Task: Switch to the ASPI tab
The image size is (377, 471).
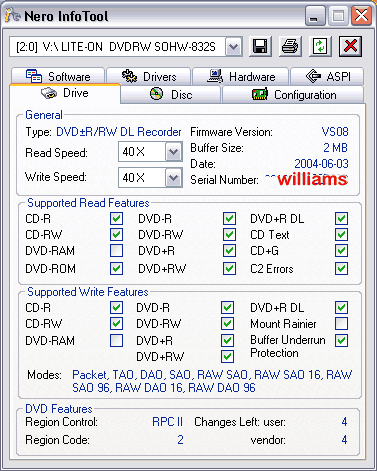Action: click(328, 76)
